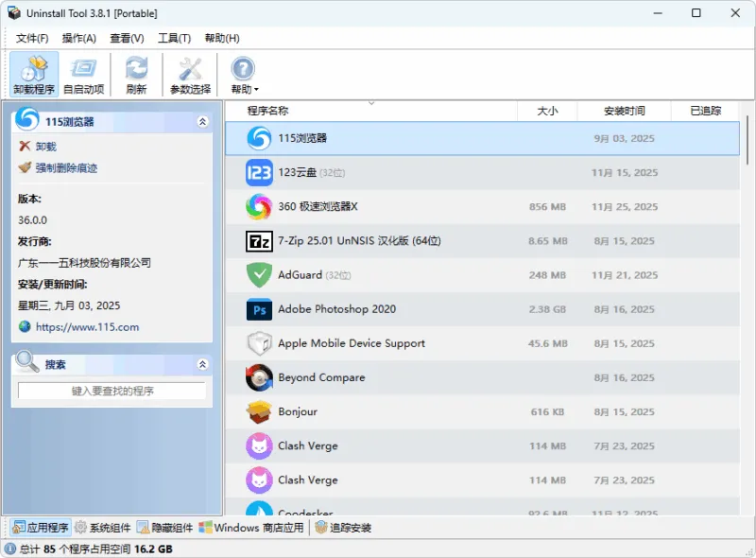Click the 刷新 refresh toolbar icon
Viewport: 756px width, 558px height.
pos(136,75)
